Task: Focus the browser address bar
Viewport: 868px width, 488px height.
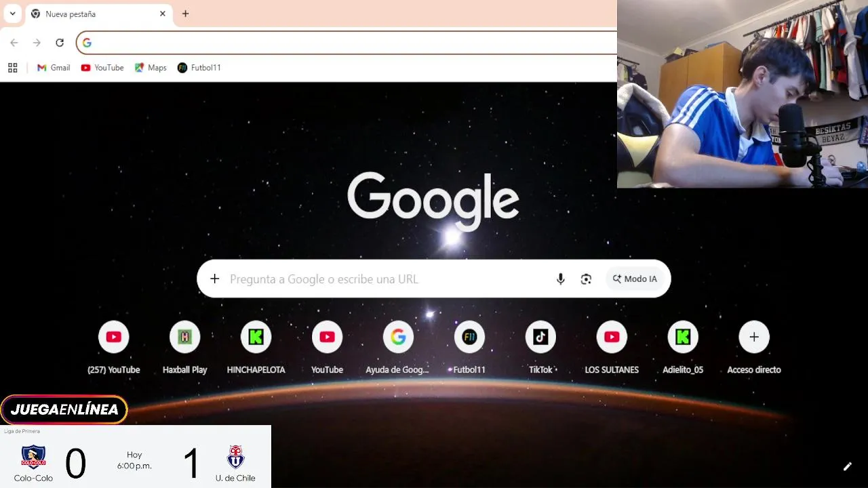Action: click(347, 43)
